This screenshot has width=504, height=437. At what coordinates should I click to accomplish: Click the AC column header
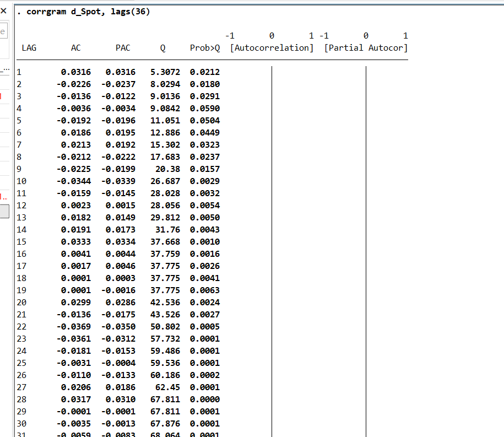click(76, 48)
